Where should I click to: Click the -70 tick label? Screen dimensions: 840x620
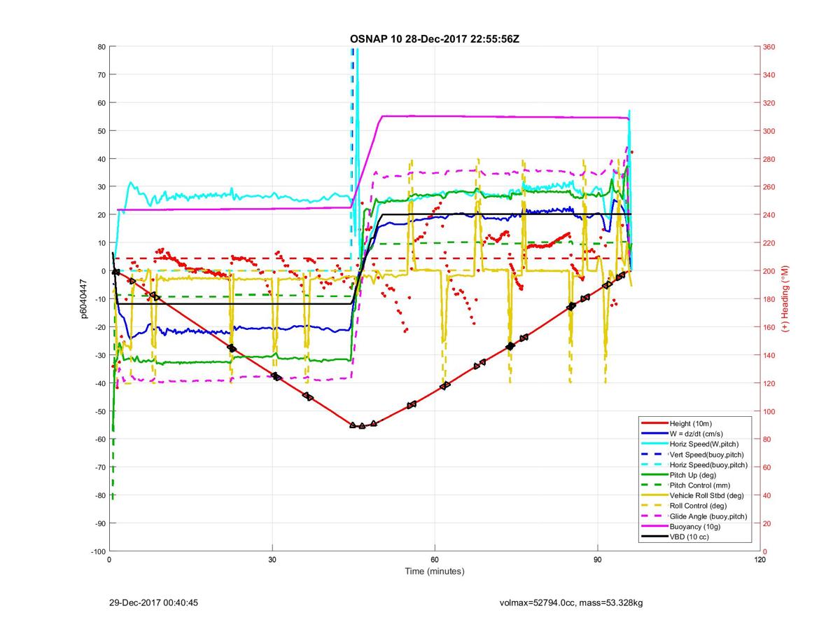tap(99, 467)
